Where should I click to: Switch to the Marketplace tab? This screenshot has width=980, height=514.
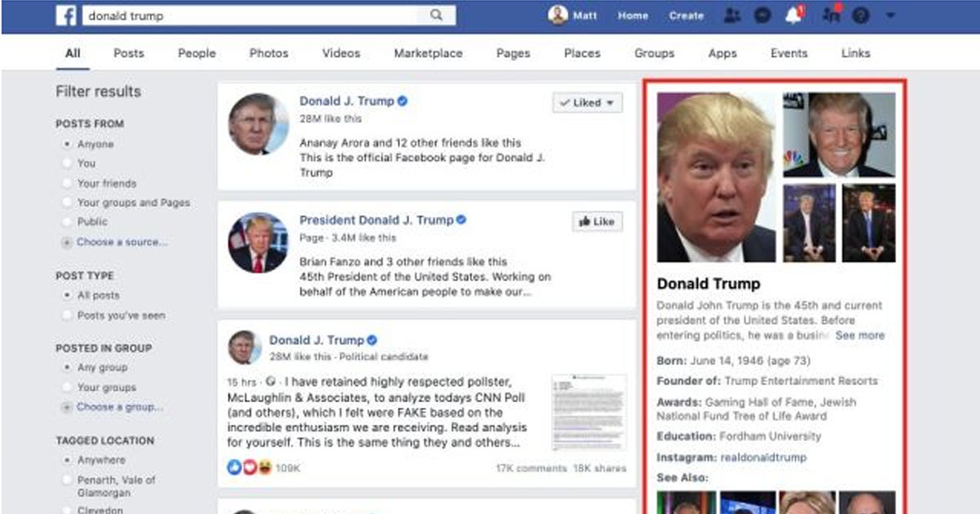428,53
